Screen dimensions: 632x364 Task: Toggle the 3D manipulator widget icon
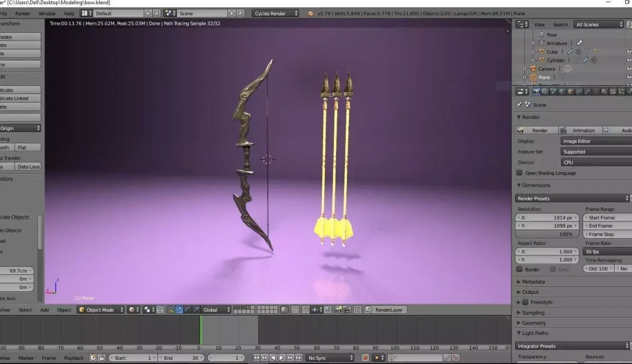click(171, 310)
